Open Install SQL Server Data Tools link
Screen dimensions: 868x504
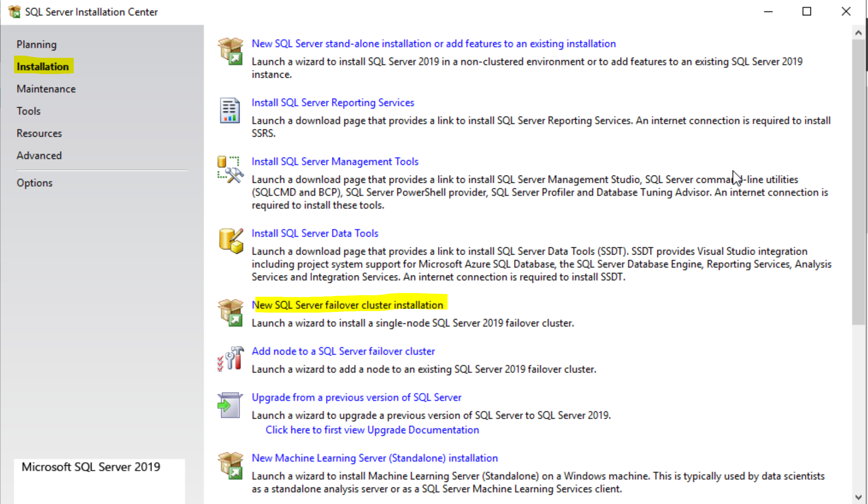click(x=315, y=233)
